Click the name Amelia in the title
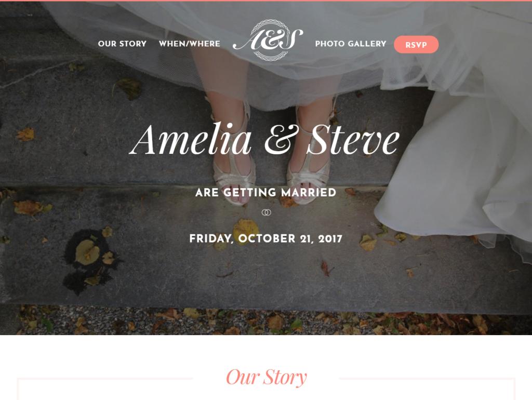Screen dimensions: 532x400 191,139
